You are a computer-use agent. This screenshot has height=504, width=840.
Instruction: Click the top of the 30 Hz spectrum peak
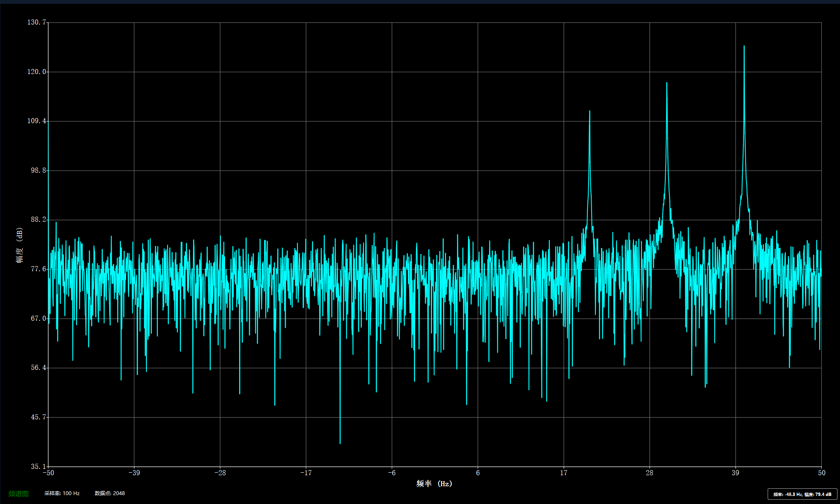coord(666,83)
